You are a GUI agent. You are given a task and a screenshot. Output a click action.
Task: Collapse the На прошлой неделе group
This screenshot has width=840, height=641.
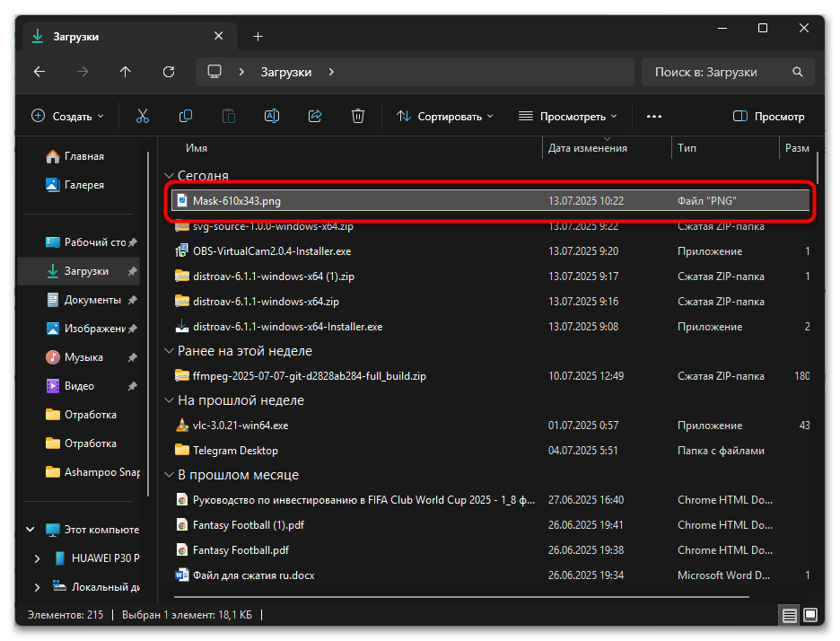(x=169, y=400)
